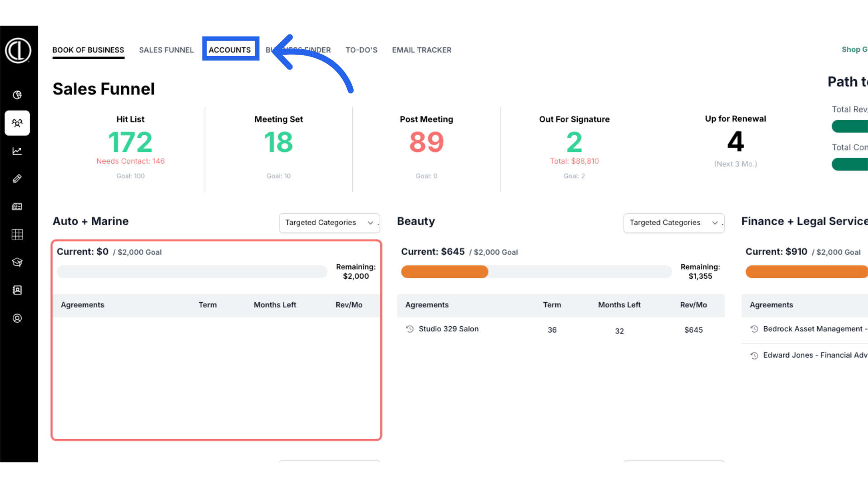The width and height of the screenshot is (868, 488).
Task: Click Agreements header in Beauty table
Action: click(x=427, y=305)
